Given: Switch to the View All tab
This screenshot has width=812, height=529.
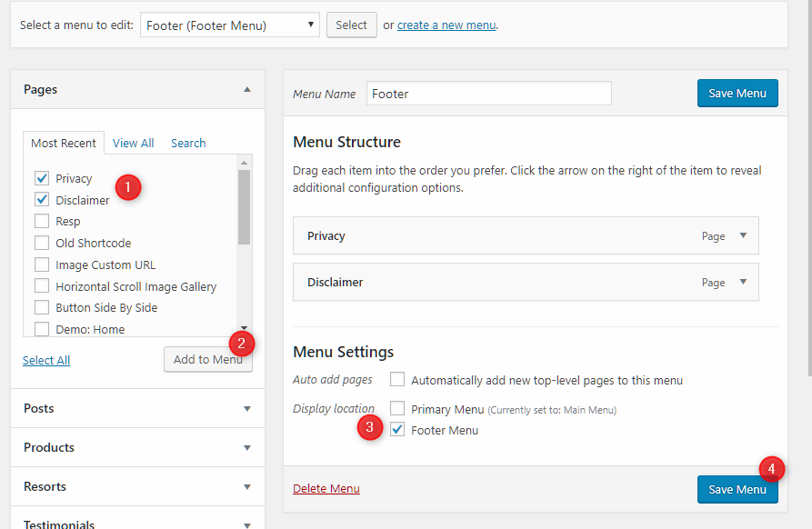Looking at the screenshot, I should tap(133, 143).
